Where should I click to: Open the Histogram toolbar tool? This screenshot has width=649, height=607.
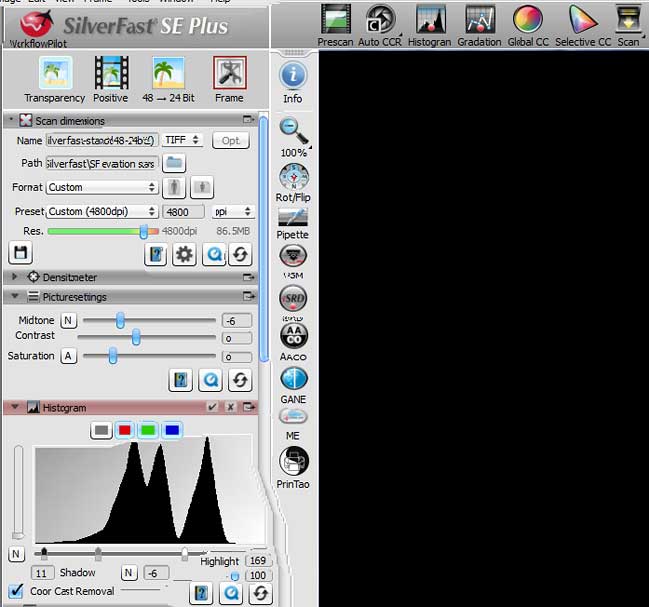(430, 19)
